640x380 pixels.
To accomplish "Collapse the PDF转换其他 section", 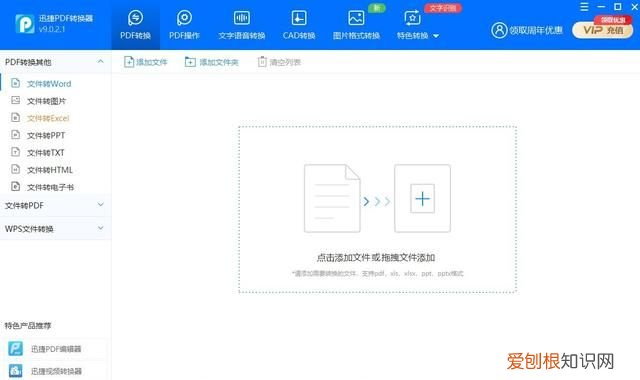I will pos(100,62).
